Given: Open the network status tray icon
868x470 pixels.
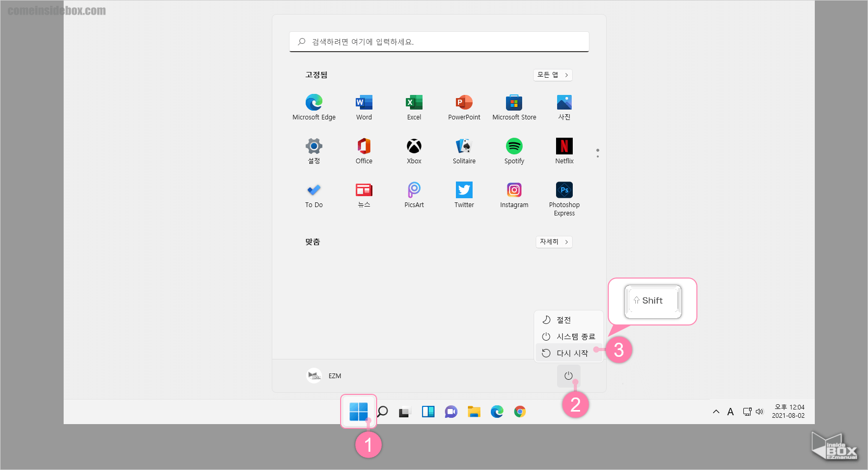Looking at the screenshot, I should (x=748, y=412).
